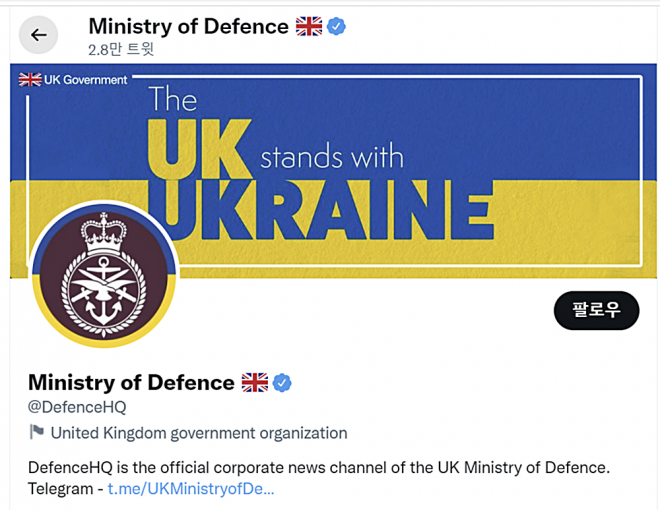Click the gray flag icon for government organization
This screenshot has height=510, width=660.
coord(37,433)
